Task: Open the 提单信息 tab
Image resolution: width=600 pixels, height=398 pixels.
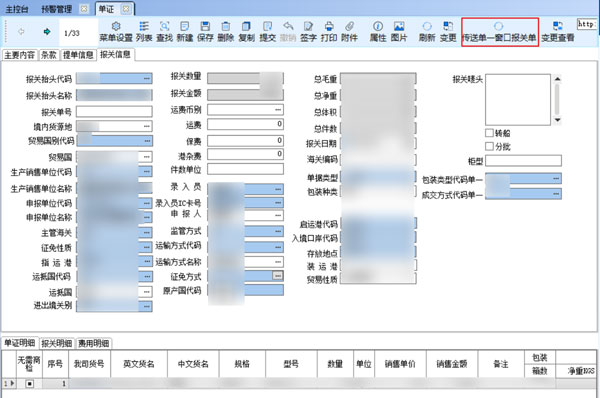Action: tap(78, 55)
